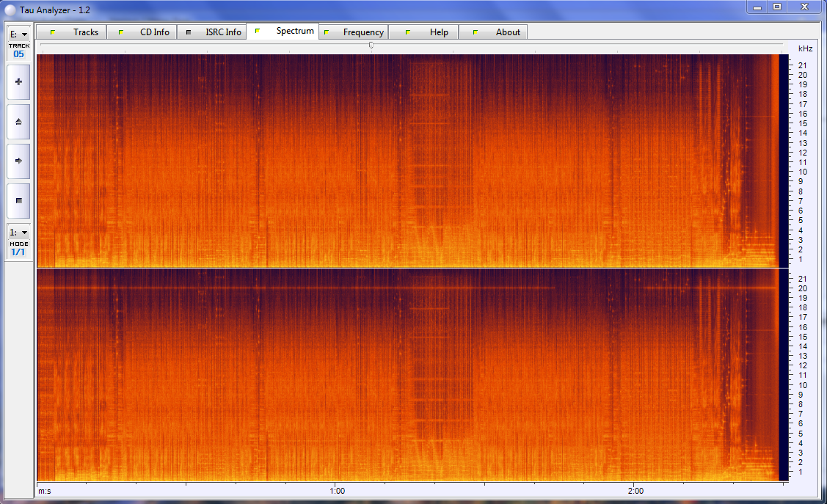The width and height of the screenshot is (827, 504).
Task: Skip to the next track with the arrow icon
Action: coord(18,161)
